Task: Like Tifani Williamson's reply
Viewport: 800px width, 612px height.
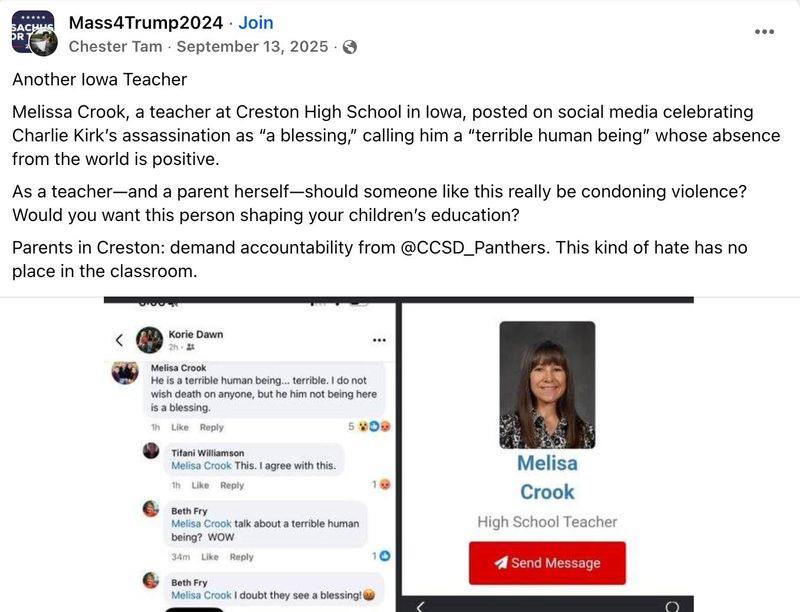Action: click(198, 485)
